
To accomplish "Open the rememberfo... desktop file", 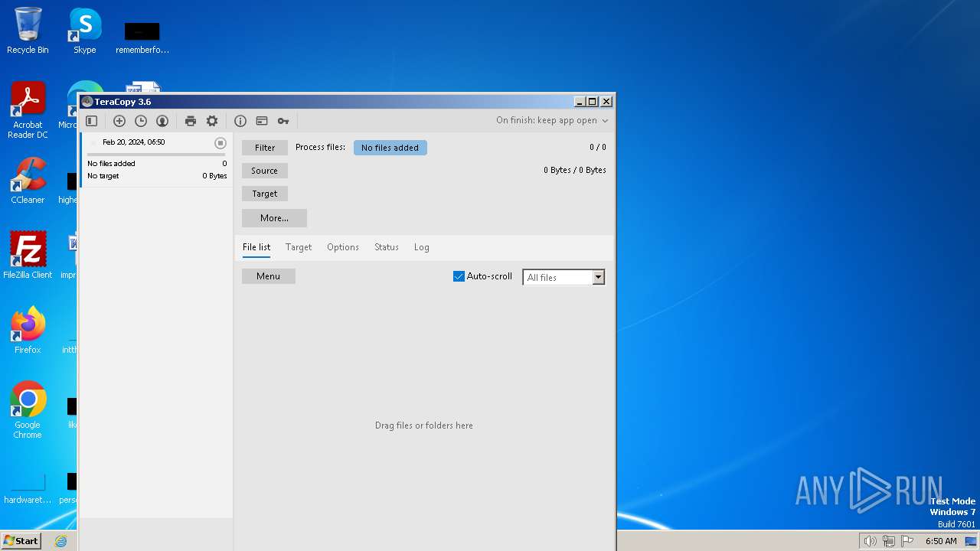I will tap(142, 37).
